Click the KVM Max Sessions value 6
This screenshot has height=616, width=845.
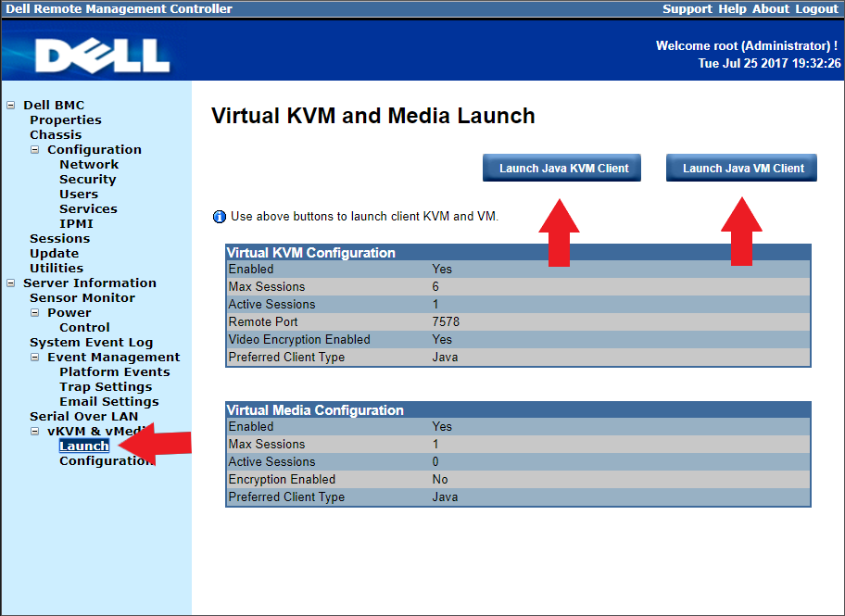click(x=435, y=287)
